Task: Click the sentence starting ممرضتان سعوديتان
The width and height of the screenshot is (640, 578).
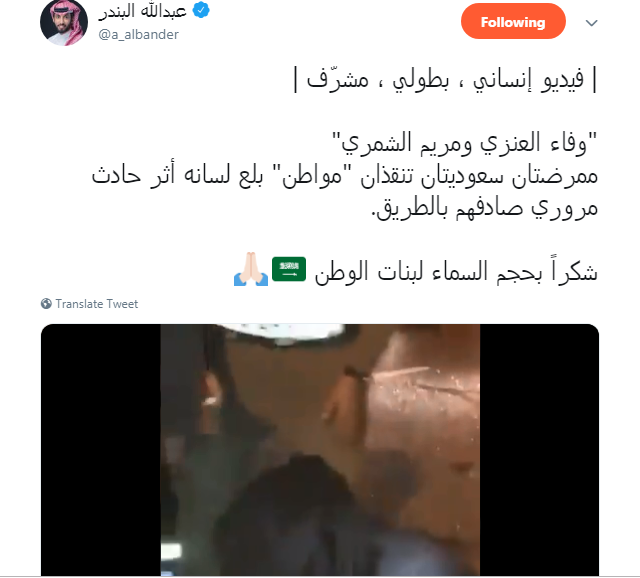Action: pyautogui.click(x=344, y=176)
